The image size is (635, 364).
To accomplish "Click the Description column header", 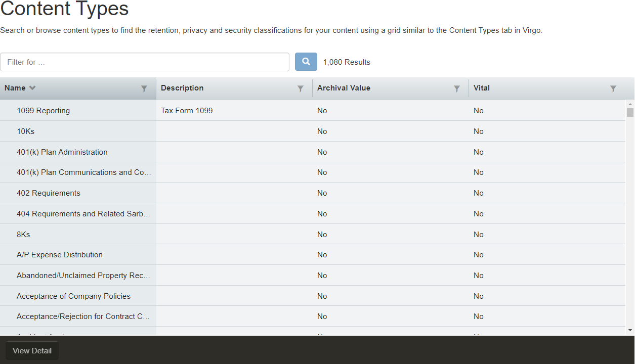I will (182, 87).
